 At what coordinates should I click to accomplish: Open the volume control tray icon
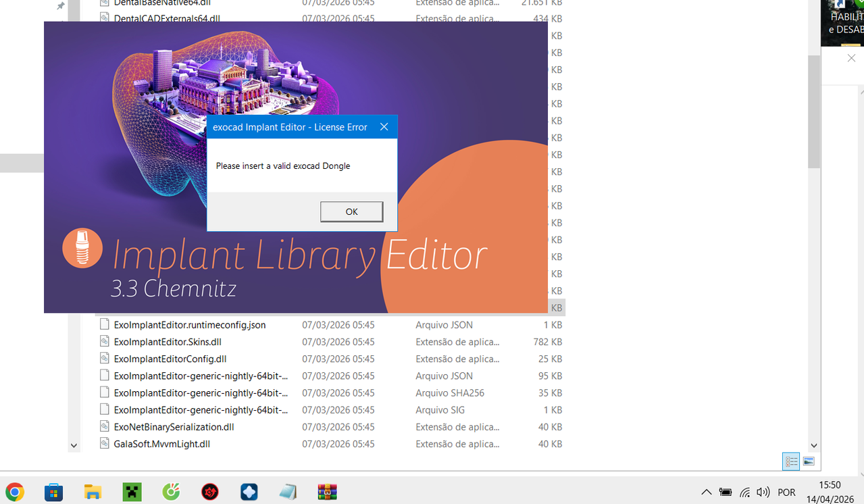(763, 493)
